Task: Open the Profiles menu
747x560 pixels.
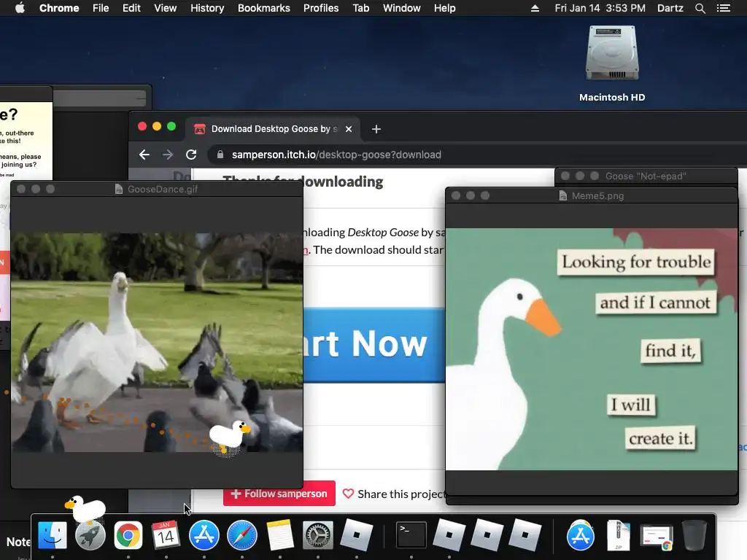Action: coord(321,8)
